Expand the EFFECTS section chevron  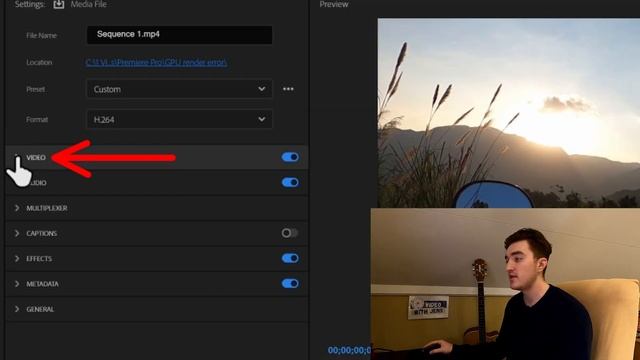(17, 259)
